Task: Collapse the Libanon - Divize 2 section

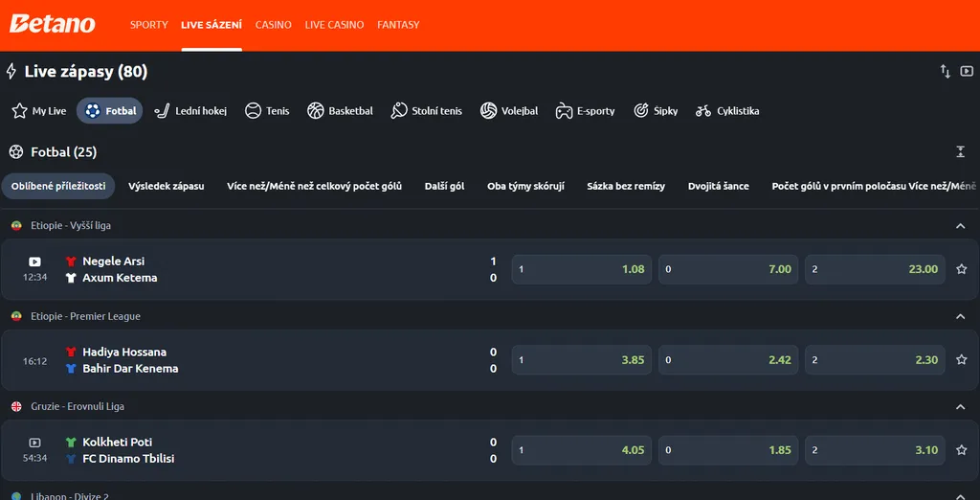Action: (x=961, y=496)
